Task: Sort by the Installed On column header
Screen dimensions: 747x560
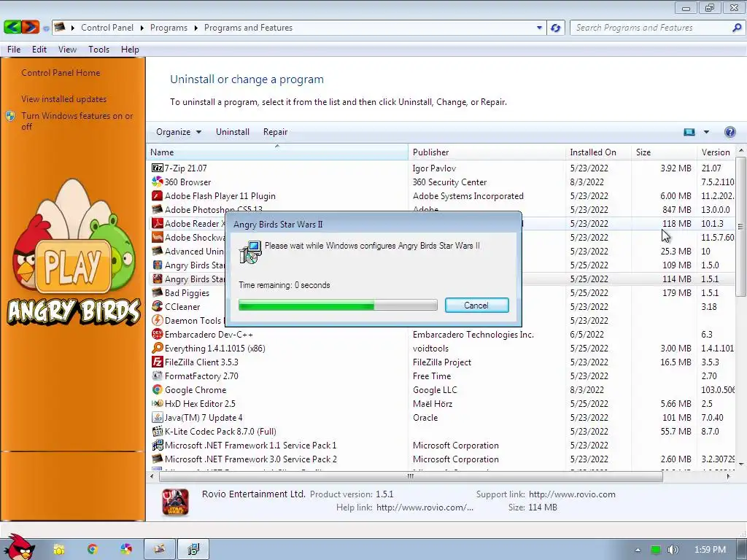Action: point(598,152)
